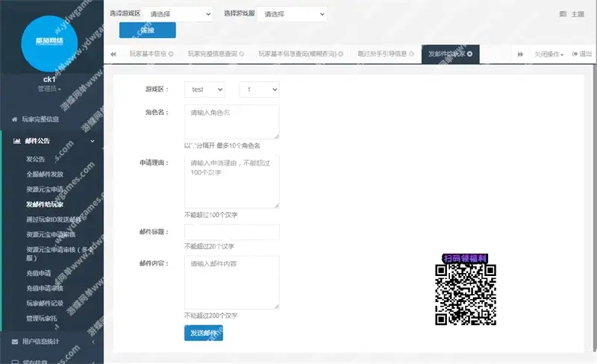Focus the 申请理由 text area
Screen dimensions: 597x364
click(x=232, y=181)
